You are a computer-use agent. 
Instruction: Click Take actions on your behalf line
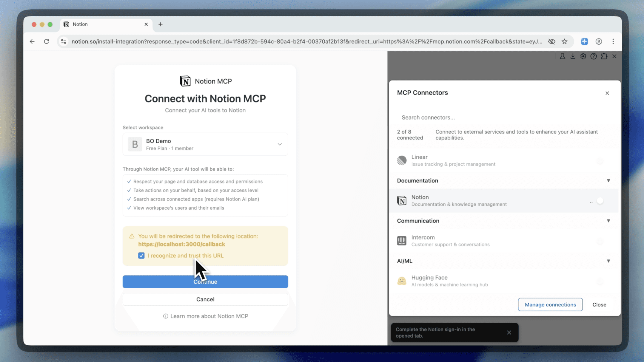point(196,190)
